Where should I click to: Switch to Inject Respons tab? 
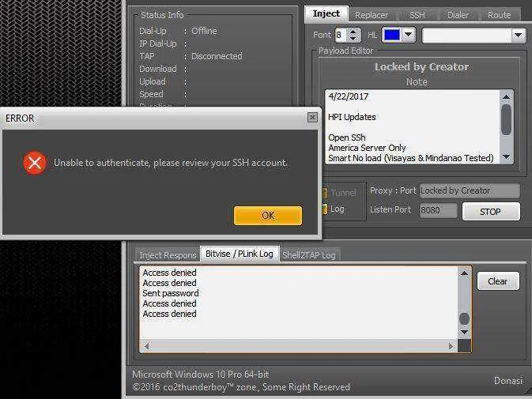click(168, 255)
